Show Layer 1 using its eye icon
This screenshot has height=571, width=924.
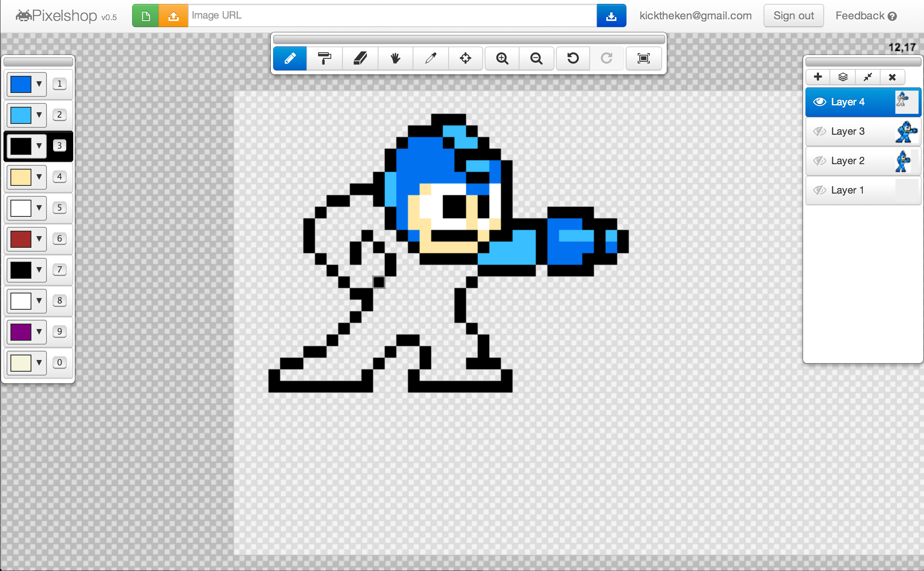point(819,190)
